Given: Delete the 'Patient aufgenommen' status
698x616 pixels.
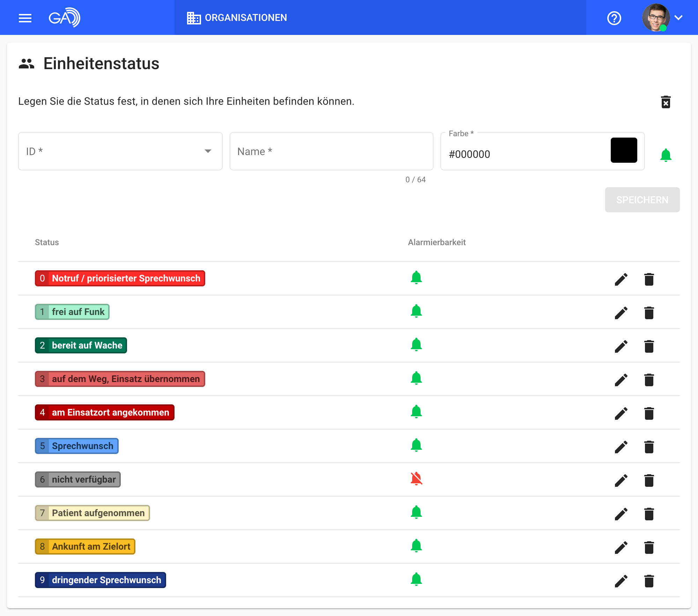Looking at the screenshot, I should (649, 514).
